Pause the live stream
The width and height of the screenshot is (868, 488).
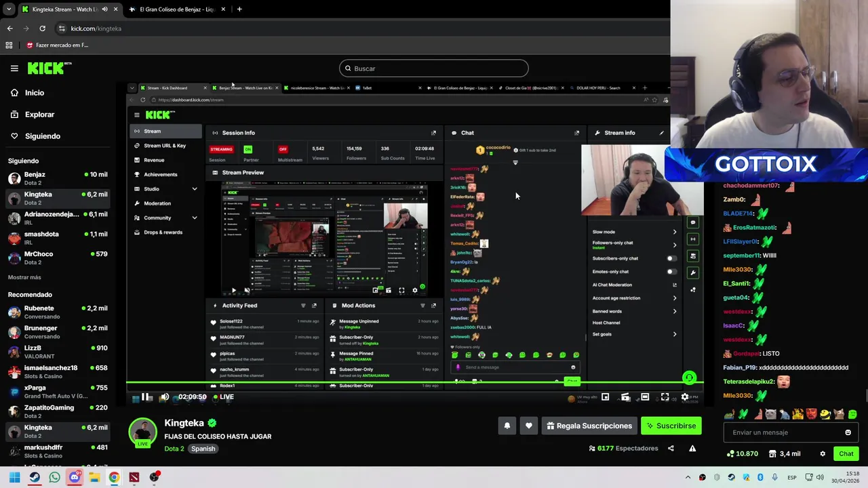click(x=145, y=397)
